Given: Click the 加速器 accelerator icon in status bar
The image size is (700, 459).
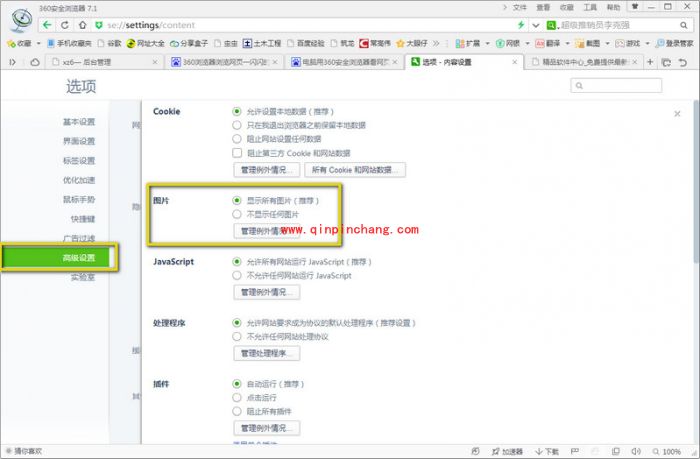Looking at the screenshot, I should coord(507,451).
